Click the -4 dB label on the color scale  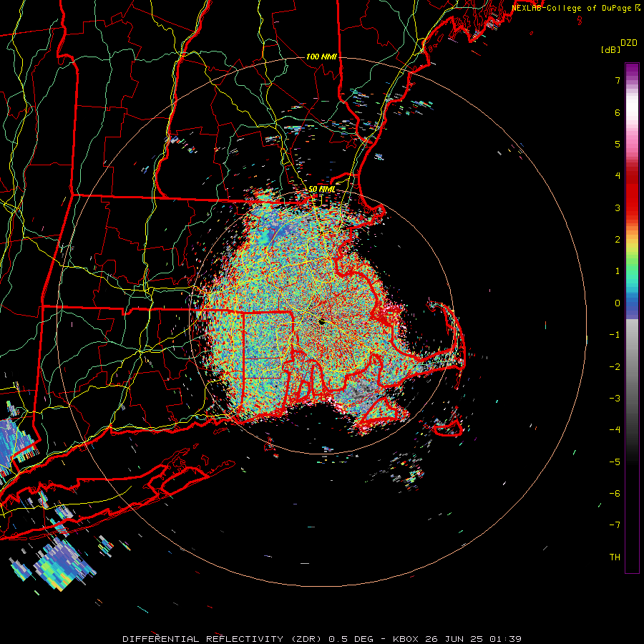(615, 430)
